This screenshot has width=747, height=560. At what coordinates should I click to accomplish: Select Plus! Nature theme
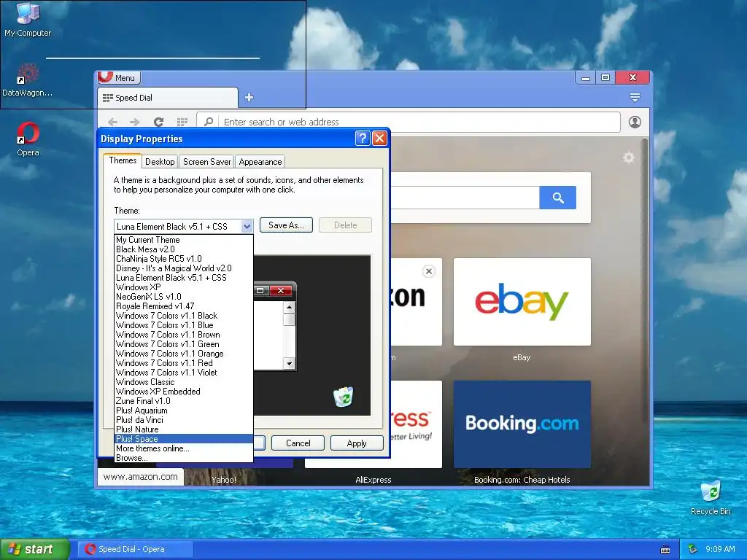tap(184, 429)
